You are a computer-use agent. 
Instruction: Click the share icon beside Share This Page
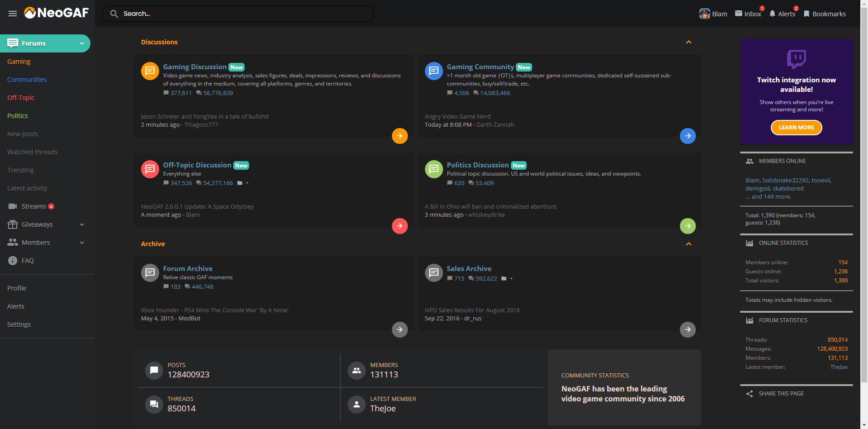pyautogui.click(x=750, y=394)
